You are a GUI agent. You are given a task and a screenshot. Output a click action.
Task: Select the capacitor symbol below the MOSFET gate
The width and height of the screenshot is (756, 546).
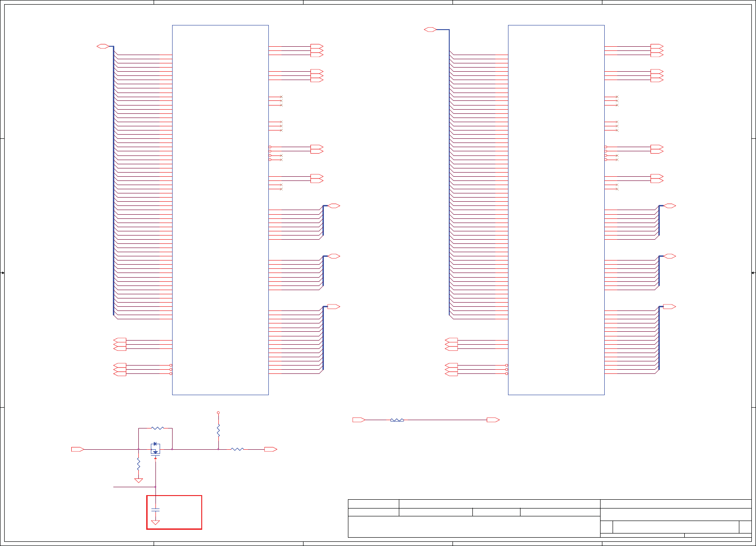pyautogui.click(x=155, y=509)
